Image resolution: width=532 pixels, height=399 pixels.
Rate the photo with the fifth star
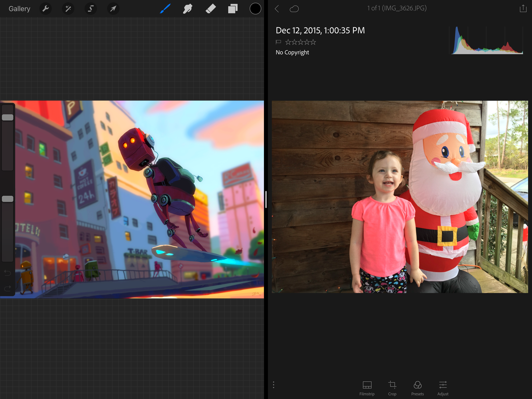[x=313, y=42]
